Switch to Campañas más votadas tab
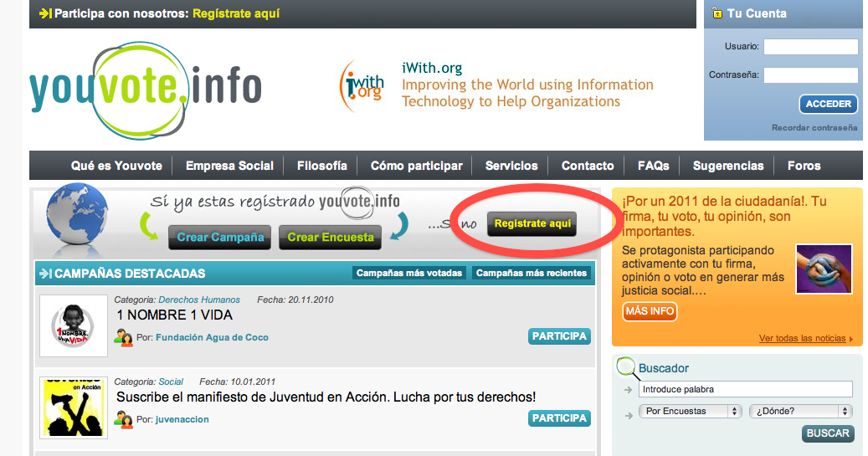Viewport: 868px width, 456px height. (409, 273)
